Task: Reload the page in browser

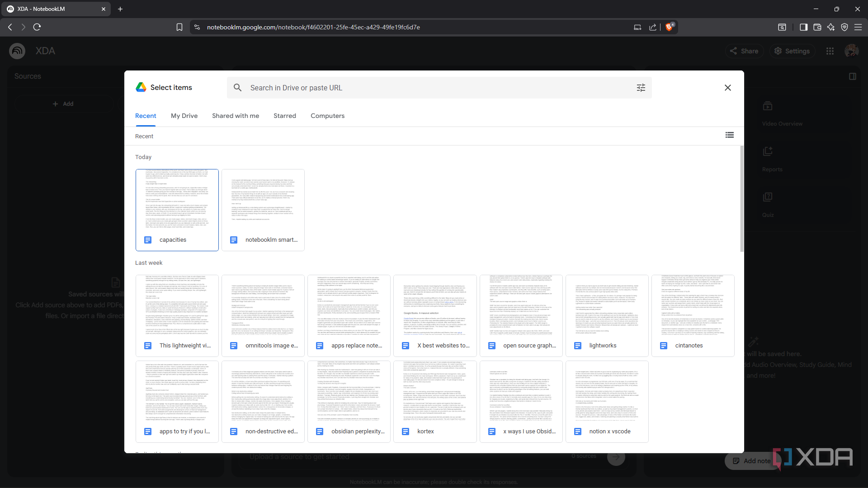Action: [x=37, y=27]
